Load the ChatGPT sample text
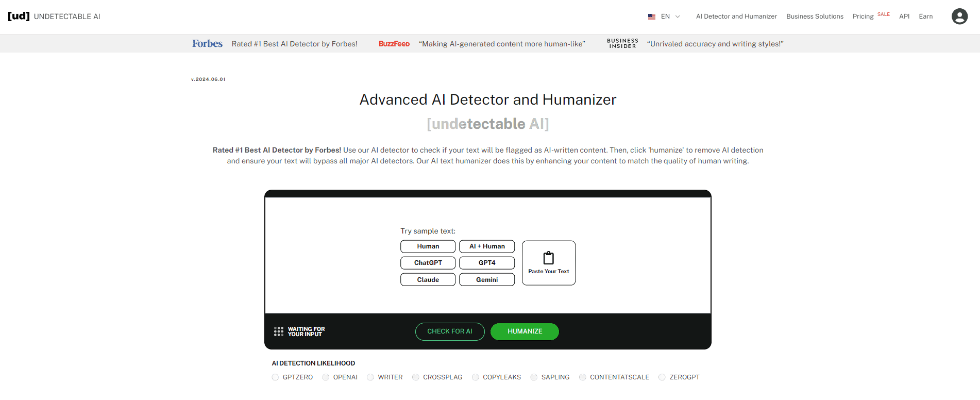980x400 pixels. point(428,263)
